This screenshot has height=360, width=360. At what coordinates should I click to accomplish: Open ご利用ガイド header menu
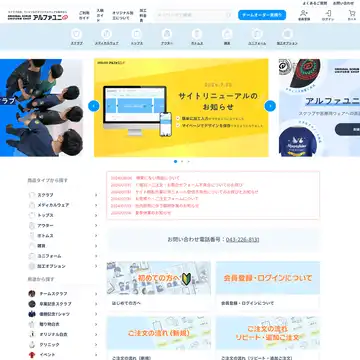coord(84,15)
